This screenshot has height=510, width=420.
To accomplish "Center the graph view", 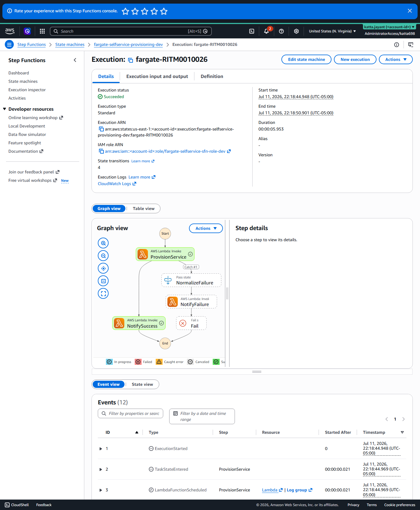I will pyautogui.click(x=103, y=268).
